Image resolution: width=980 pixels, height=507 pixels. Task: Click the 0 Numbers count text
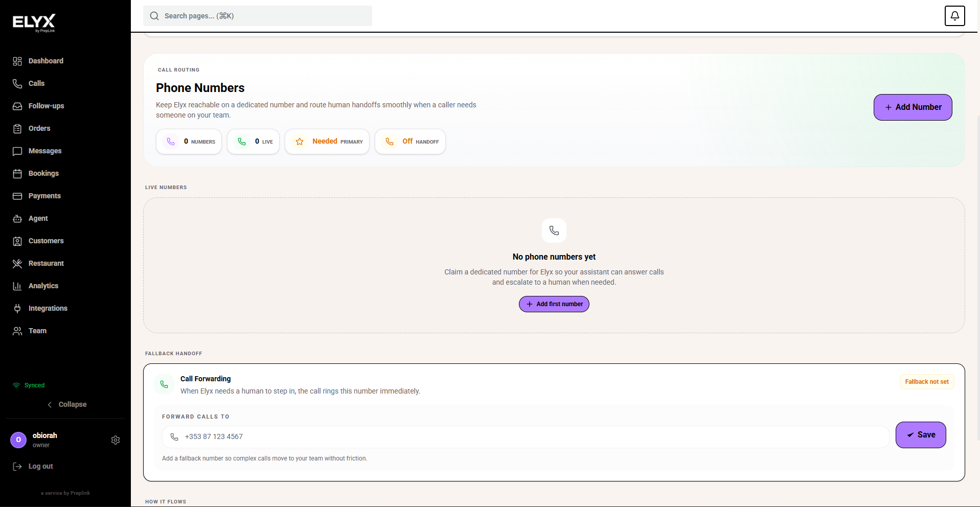199,142
